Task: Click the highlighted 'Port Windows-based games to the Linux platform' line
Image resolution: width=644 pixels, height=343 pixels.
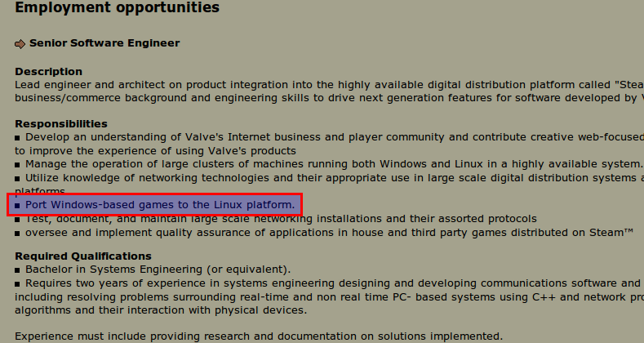Action: [x=160, y=204]
